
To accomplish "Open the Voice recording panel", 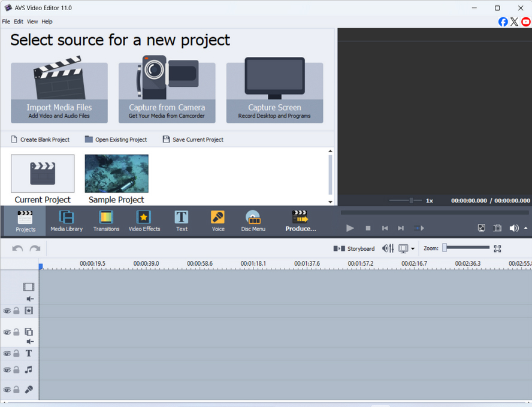I will [x=218, y=221].
